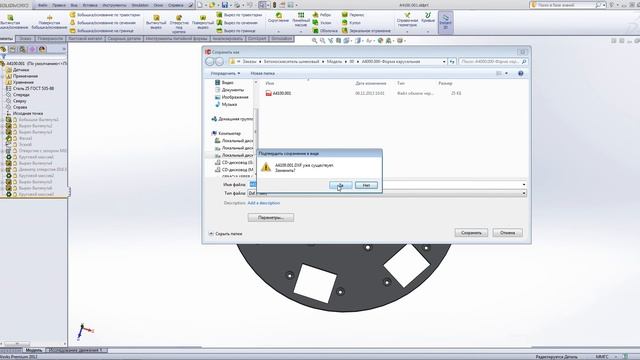The image size is (640, 360).
Task: Click Скрыть папки in the dialog
Action: (225, 234)
